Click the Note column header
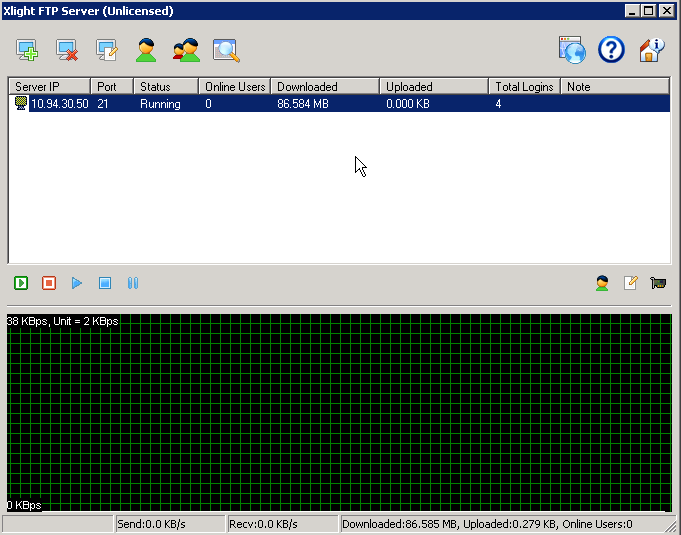This screenshot has width=681, height=535. tap(615, 87)
